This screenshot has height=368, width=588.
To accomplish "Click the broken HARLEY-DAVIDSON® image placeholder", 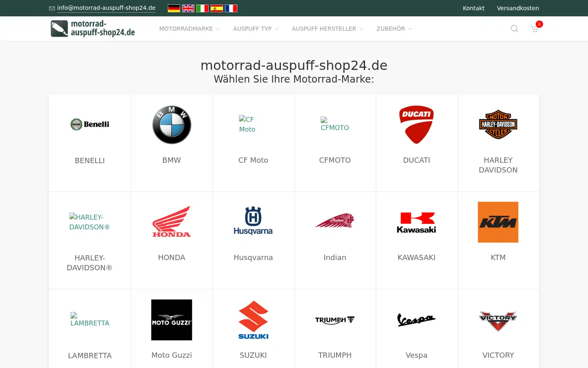I will point(89,222).
